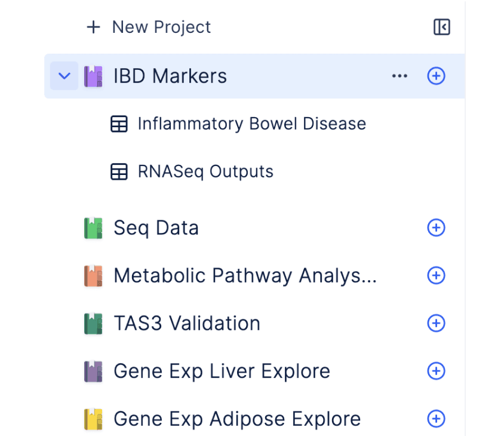Click the yellow Gene Exp Adipose Explore icon
Image resolution: width=504 pixels, height=436 pixels.
pyautogui.click(x=93, y=419)
